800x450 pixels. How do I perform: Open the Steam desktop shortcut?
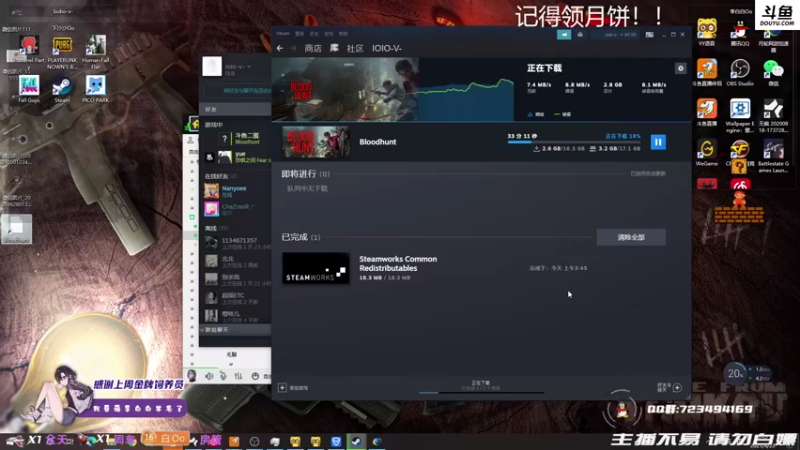coord(62,89)
